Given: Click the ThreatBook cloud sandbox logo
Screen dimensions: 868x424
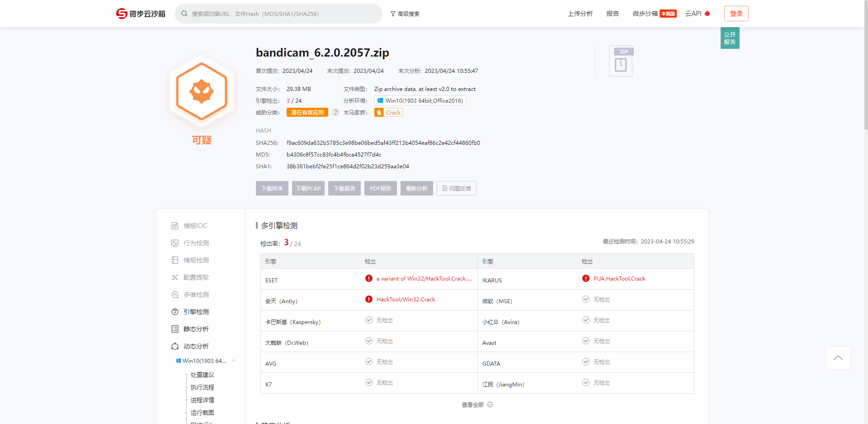Looking at the screenshot, I should coord(141,14).
